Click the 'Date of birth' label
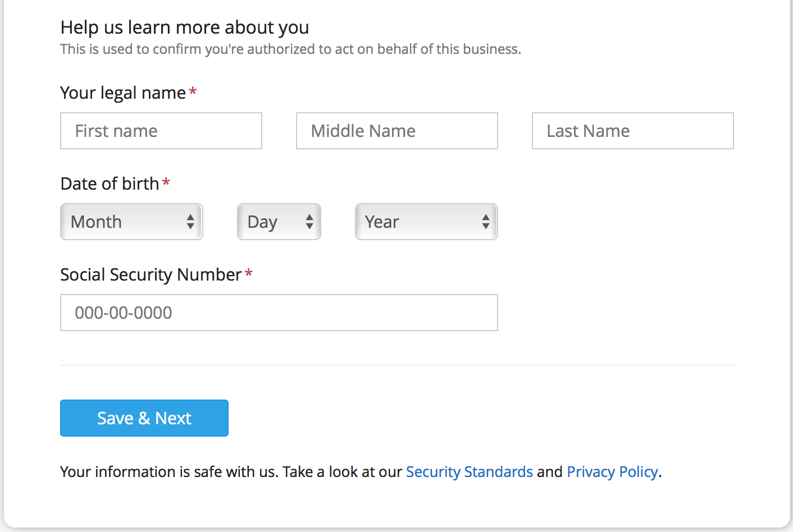The image size is (793, 532). tap(110, 184)
